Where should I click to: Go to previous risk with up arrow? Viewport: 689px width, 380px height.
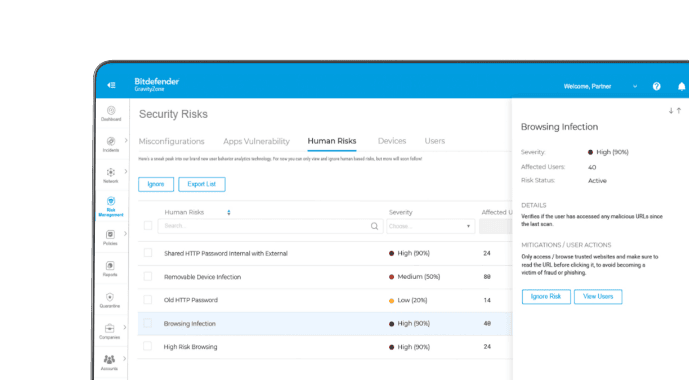(x=679, y=111)
